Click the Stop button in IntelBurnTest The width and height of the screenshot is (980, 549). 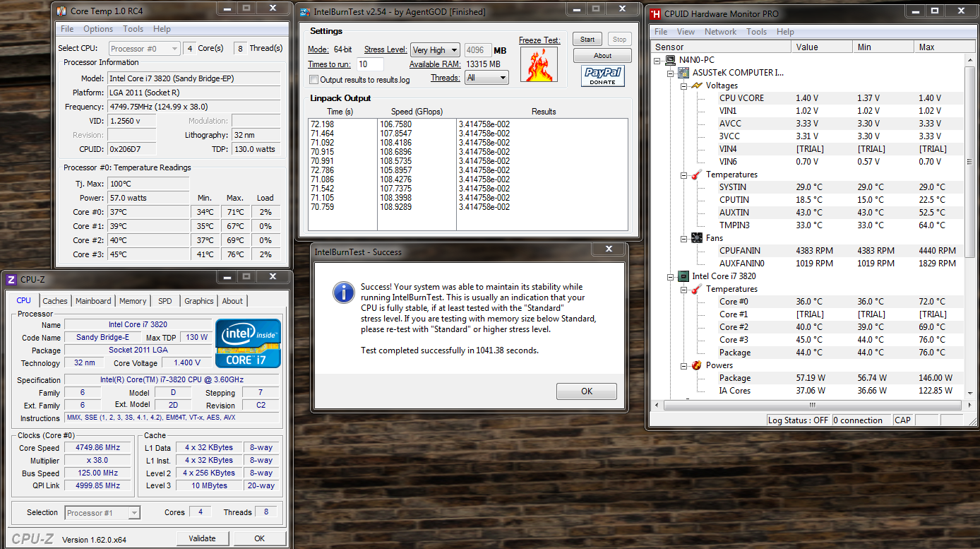[619, 40]
